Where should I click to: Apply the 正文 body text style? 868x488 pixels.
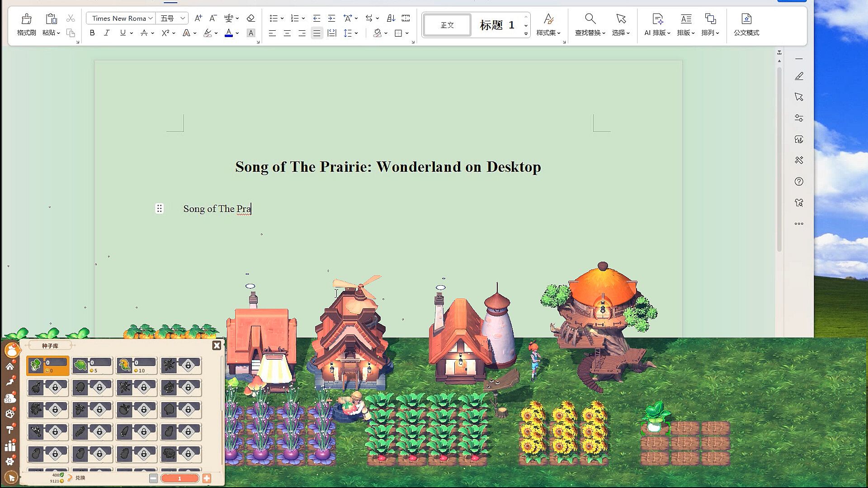coord(447,25)
